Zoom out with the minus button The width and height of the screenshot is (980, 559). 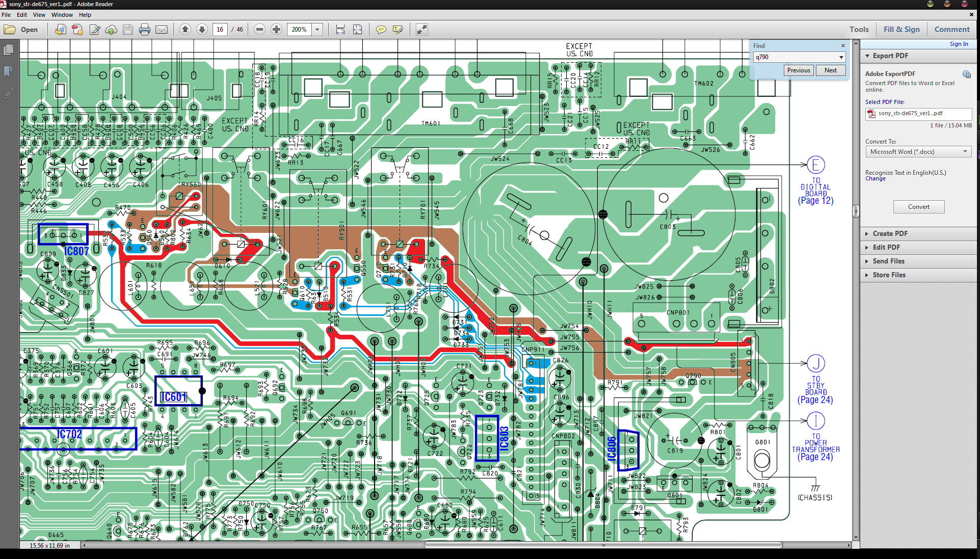point(259,30)
